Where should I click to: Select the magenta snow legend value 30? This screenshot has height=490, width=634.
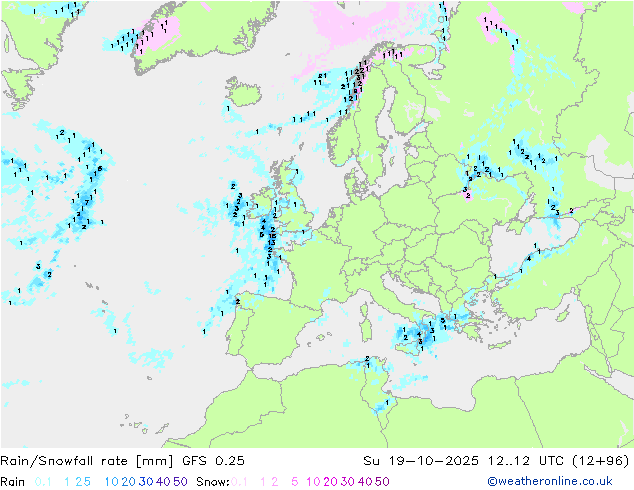coord(348,482)
